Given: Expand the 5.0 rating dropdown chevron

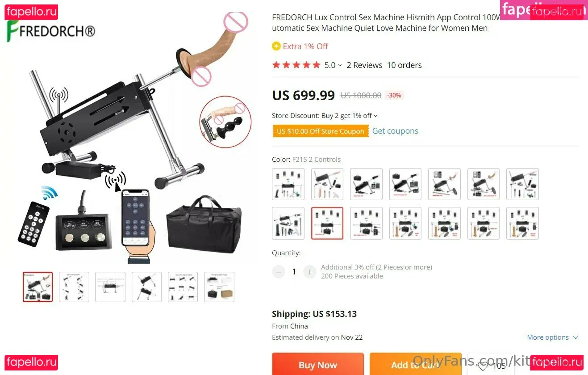Looking at the screenshot, I should 340,65.
